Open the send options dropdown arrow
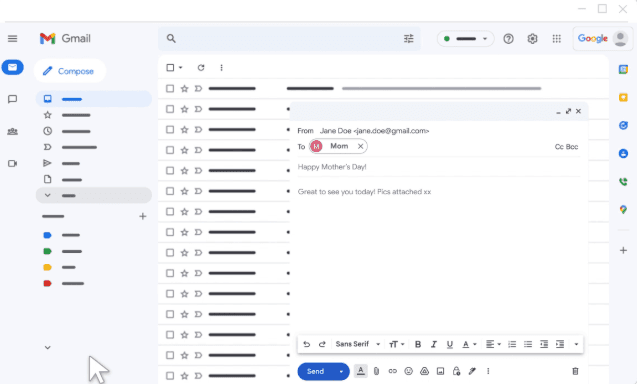Viewport: 637px width, 384px height. (341, 371)
